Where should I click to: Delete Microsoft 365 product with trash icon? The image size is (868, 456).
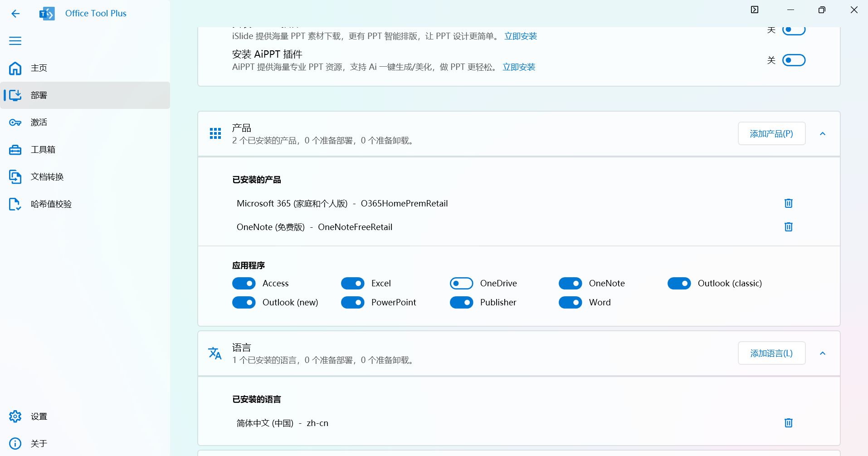pyautogui.click(x=788, y=203)
